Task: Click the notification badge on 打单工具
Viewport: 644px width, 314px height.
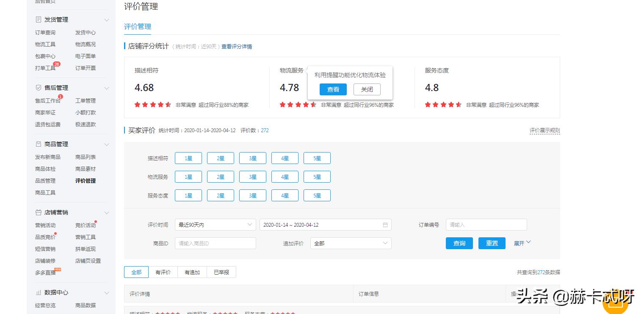Action: tap(57, 64)
